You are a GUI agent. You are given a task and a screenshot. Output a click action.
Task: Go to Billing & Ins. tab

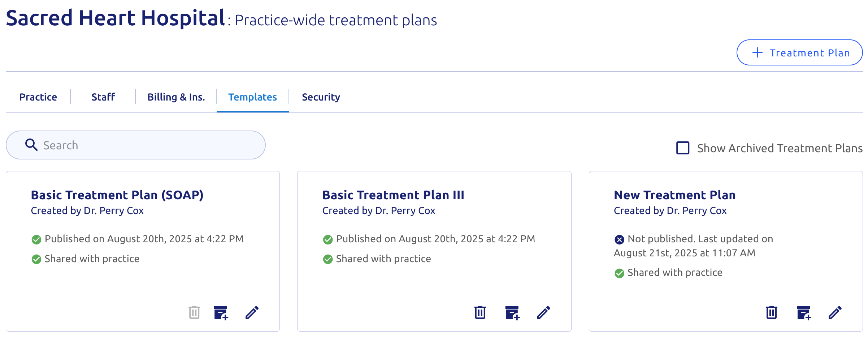pyautogui.click(x=176, y=97)
